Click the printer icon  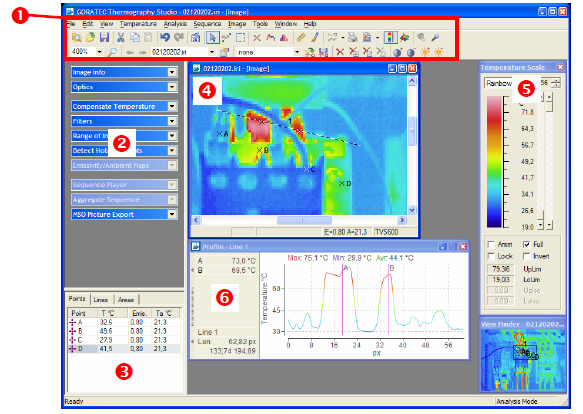tap(352, 38)
